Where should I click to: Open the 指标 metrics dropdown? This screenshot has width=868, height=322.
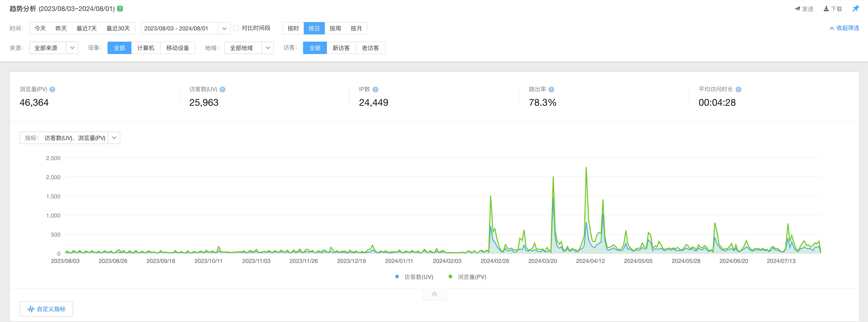click(x=70, y=138)
